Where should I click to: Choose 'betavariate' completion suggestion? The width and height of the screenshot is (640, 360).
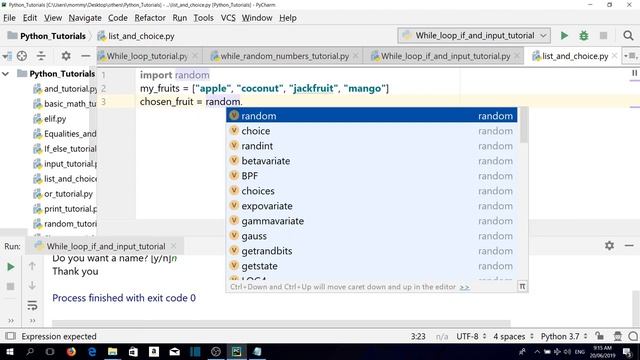pos(371,161)
